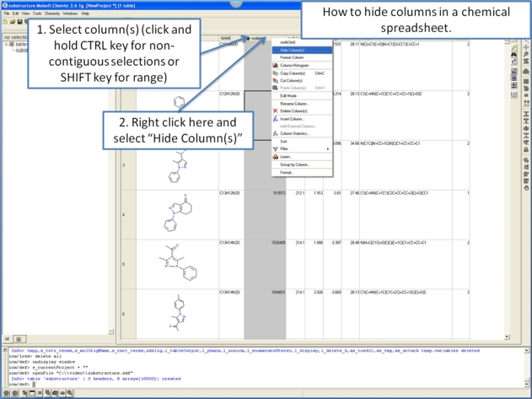Click the Copy Column(s) icon
The image size is (532, 399).
pyautogui.click(x=276, y=73)
